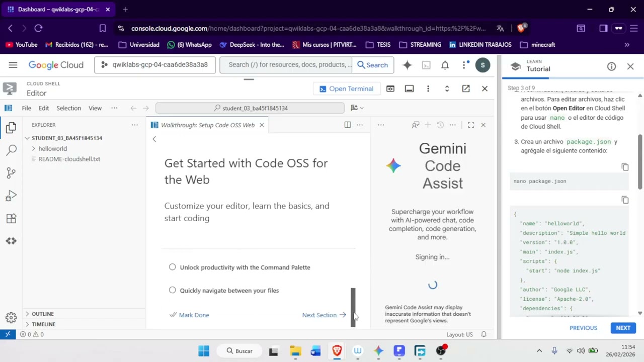This screenshot has height=362, width=644.
Task: Click the tutorial PREVIOUS button
Action: tap(583, 328)
